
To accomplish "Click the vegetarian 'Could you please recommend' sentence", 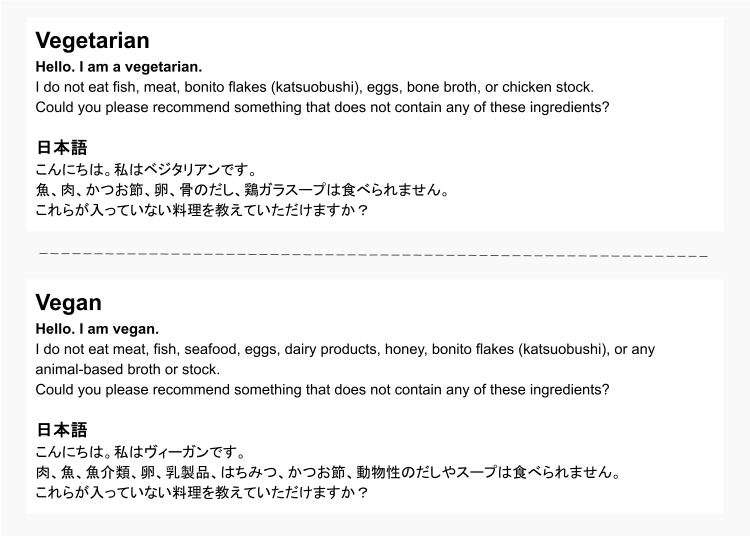I will click(322, 108).
